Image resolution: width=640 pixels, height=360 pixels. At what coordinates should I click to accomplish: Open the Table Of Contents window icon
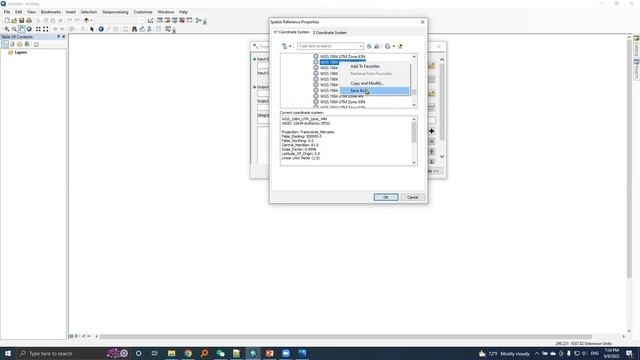tap(160, 20)
